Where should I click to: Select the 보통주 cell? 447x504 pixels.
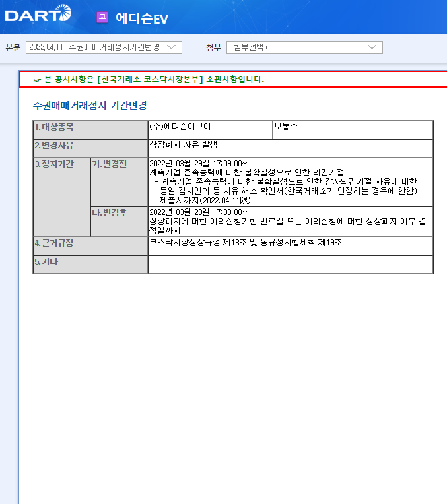353,130
